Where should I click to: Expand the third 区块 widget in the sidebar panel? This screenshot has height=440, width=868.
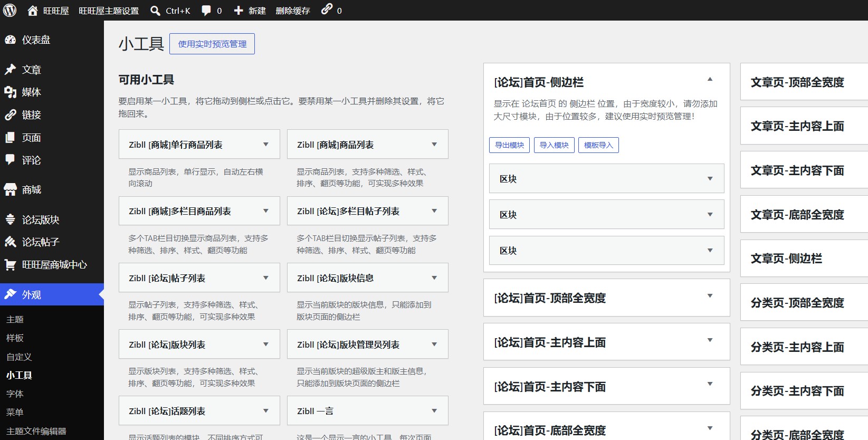710,251
